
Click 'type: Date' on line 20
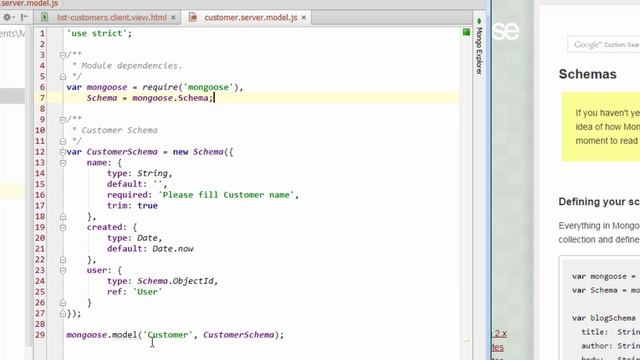coord(132,238)
